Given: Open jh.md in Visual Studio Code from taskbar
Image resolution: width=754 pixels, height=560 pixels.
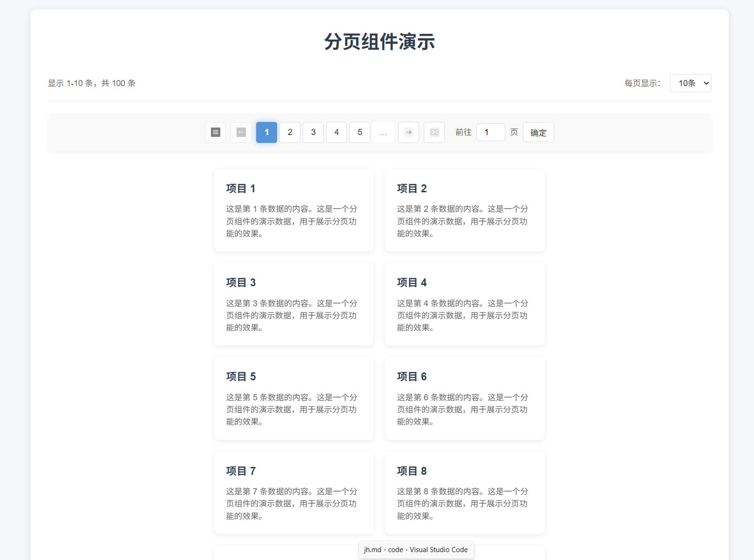Looking at the screenshot, I should 416,549.
